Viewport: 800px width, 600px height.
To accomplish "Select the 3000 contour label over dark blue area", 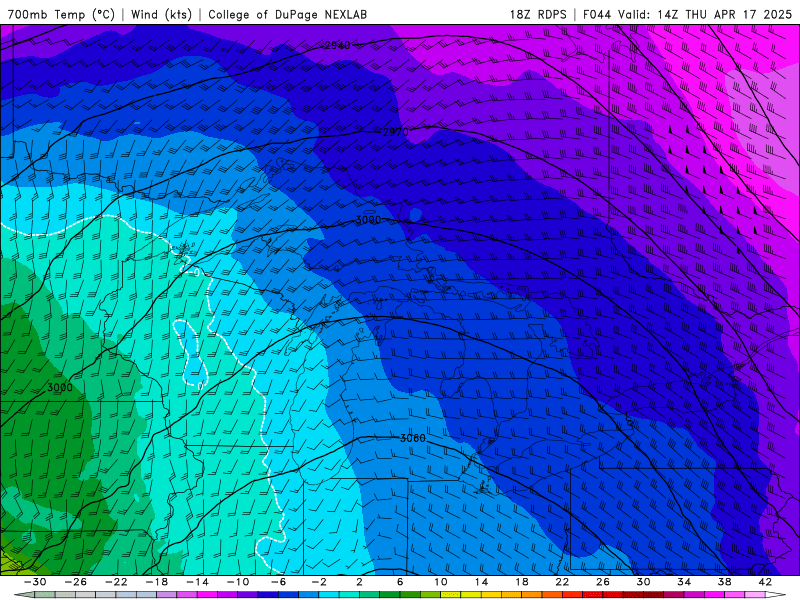I will coord(368,220).
